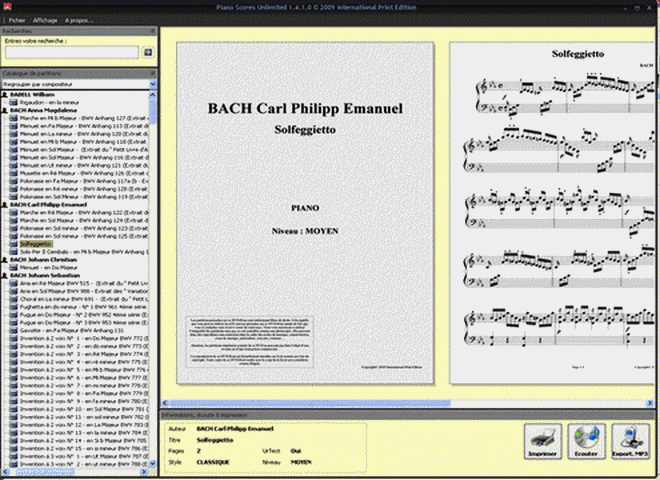Select Marche en Sol Majeur BWV Anhang 124
Image resolution: width=660 pixels, height=480 pixels.
(x=84, y=220)
